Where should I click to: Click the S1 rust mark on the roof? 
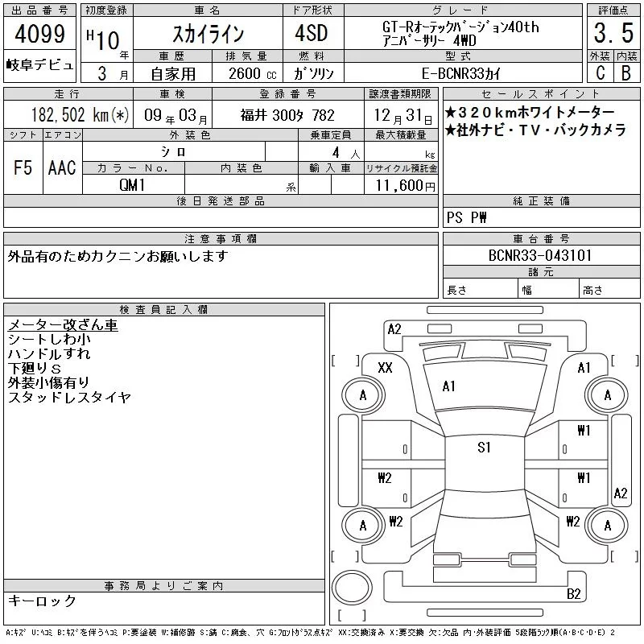click(x=484, y=448)
